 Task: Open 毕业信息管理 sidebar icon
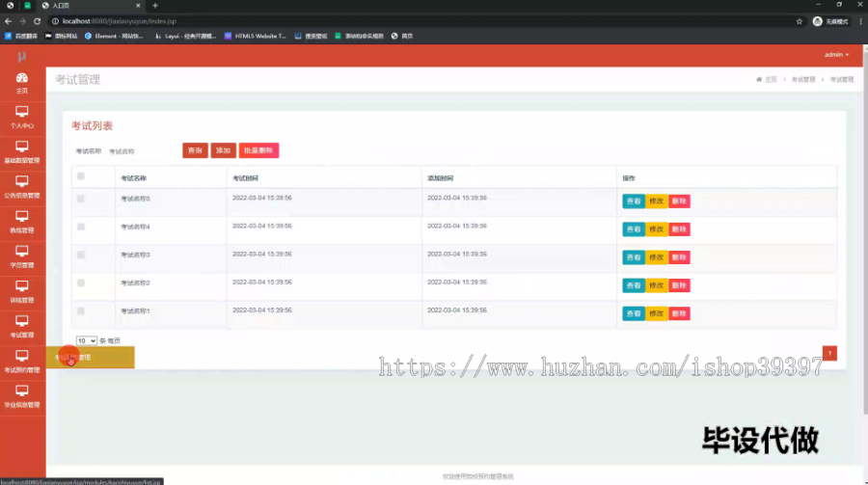point(22,397)
